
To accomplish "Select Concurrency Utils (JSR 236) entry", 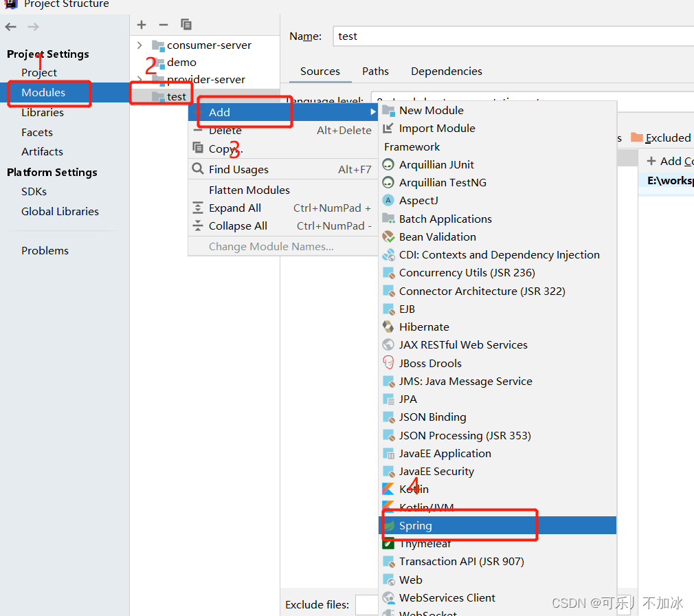I will click(x=497, y=273).
